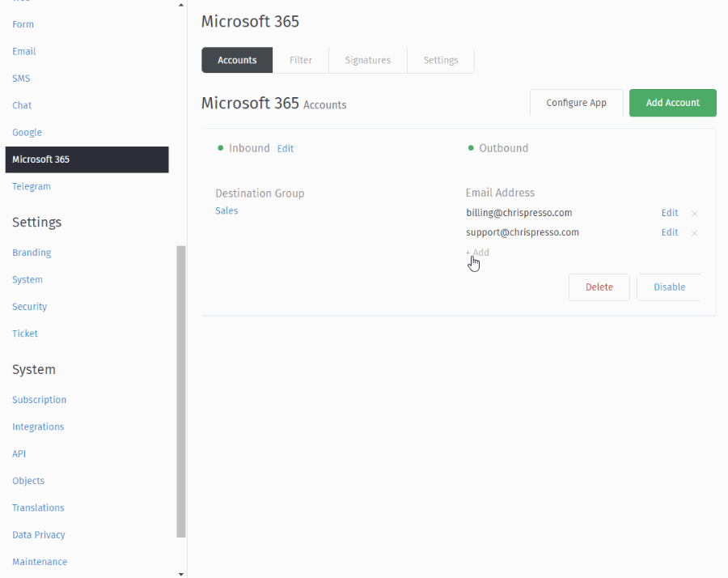
Task: Open Objects page in sidebar
Action: coord(28,480)
